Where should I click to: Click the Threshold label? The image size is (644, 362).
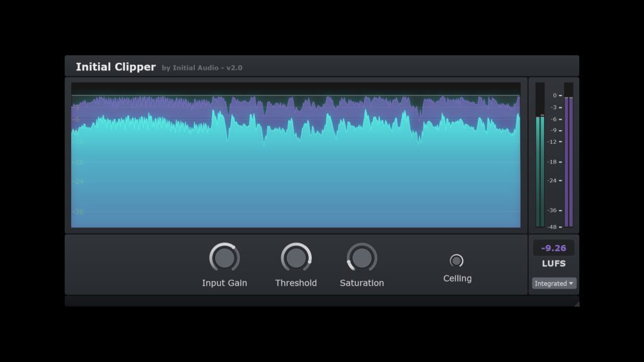coord(296,283)
